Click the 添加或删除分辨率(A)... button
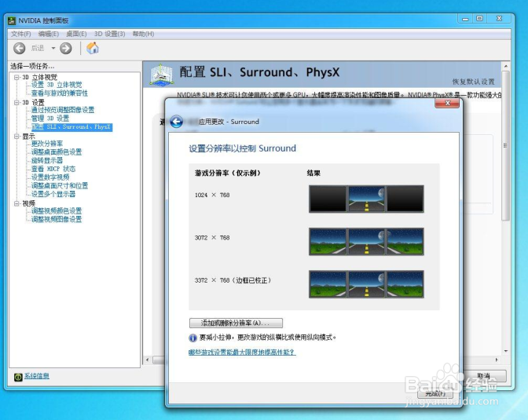528x420 pixels. [x=236, y=323]
